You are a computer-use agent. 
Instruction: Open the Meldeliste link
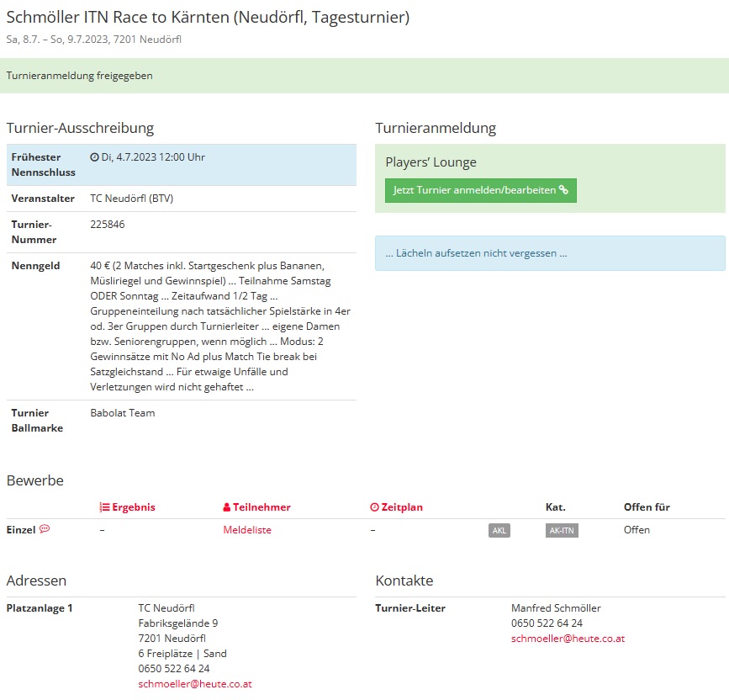(247, 530)
